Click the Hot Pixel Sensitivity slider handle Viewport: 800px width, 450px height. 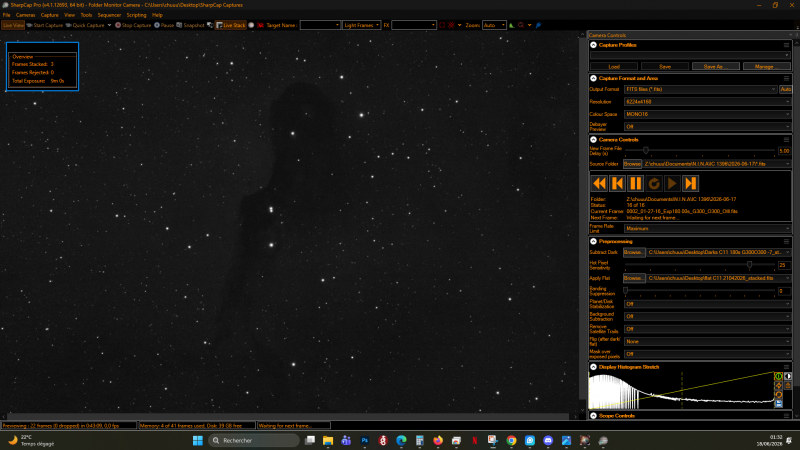[749, 265]
